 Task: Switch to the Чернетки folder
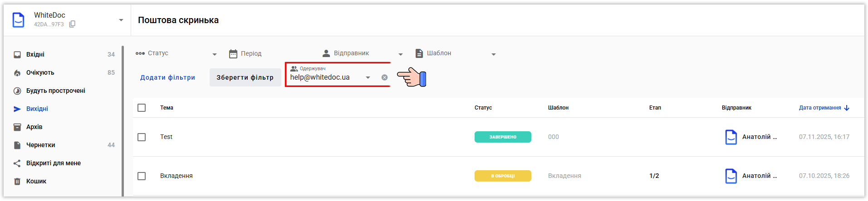(x=40, y=145)
